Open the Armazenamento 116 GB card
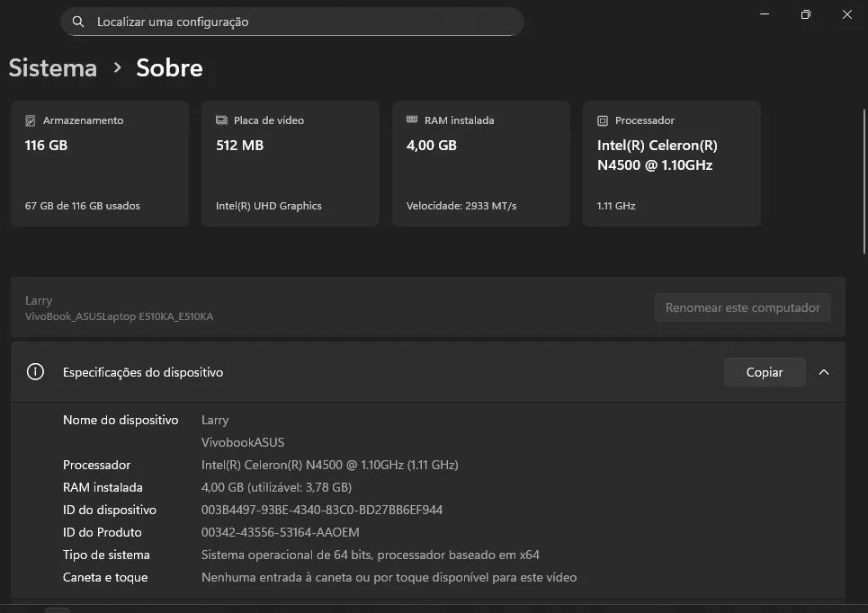This screenshot has height=613, width=868. (100, 164)
